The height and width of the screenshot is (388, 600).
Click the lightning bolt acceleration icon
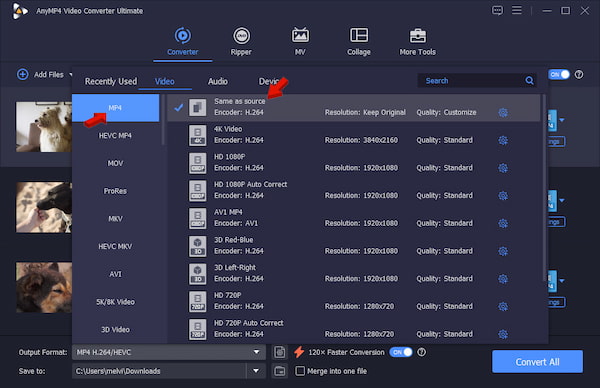point(299,352)
